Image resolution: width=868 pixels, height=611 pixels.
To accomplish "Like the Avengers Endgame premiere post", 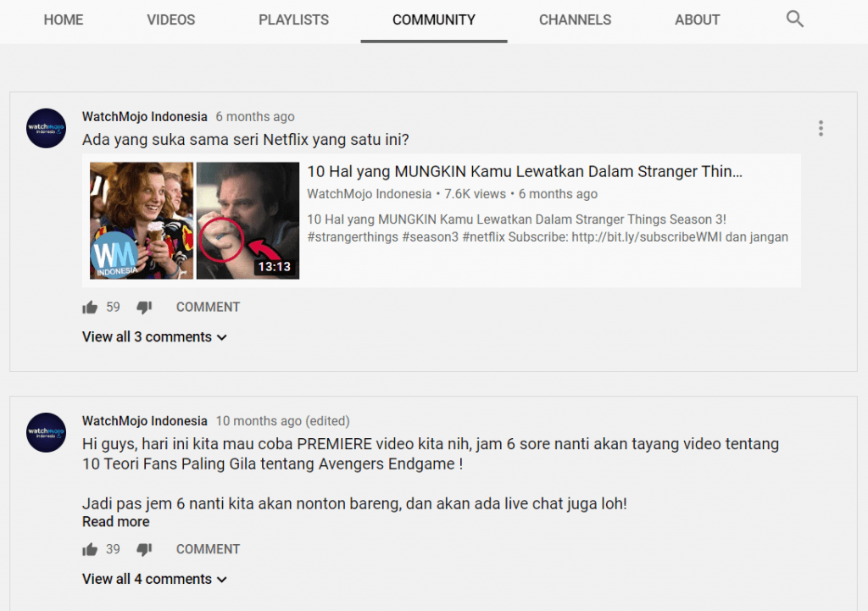I will [x=90, y=549].
